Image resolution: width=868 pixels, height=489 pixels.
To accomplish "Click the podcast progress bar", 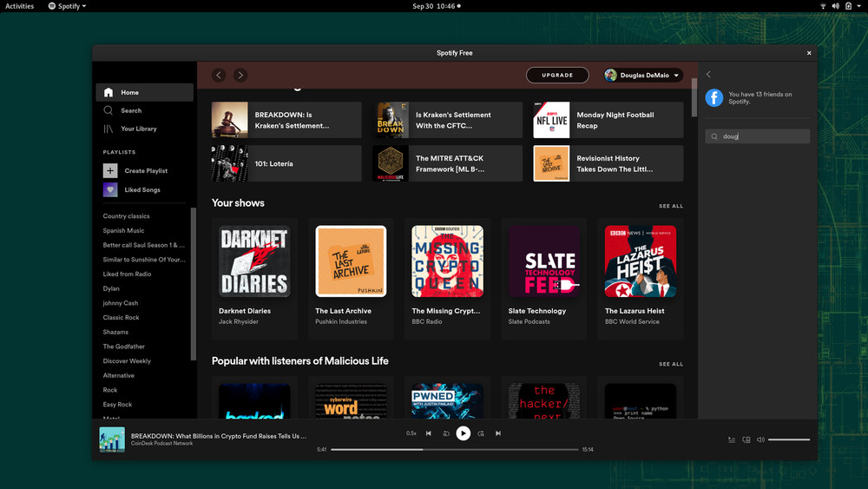I will click(x=454, y=450).
